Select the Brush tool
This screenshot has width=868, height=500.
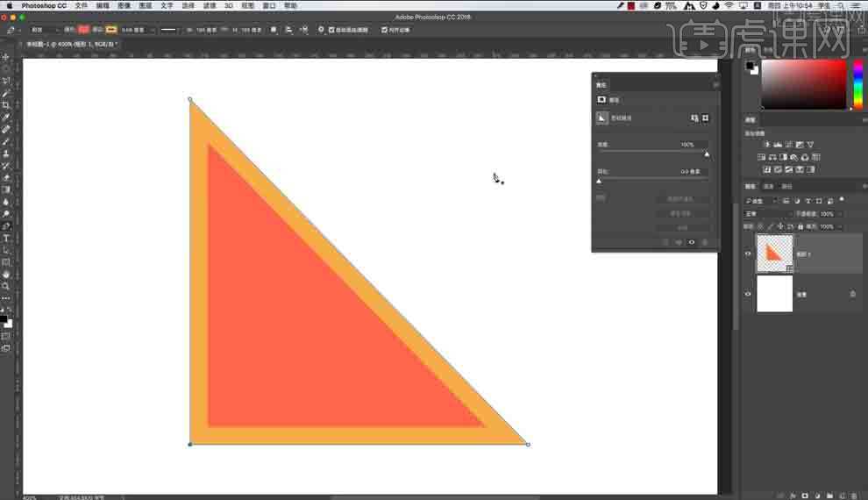click(6, 141)
